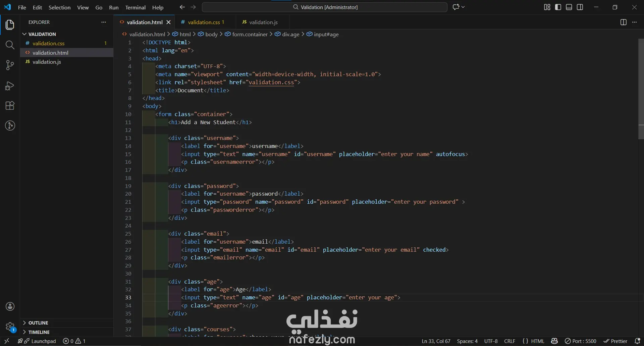
Task: Open the Selection menu
Action: [59, 7]
